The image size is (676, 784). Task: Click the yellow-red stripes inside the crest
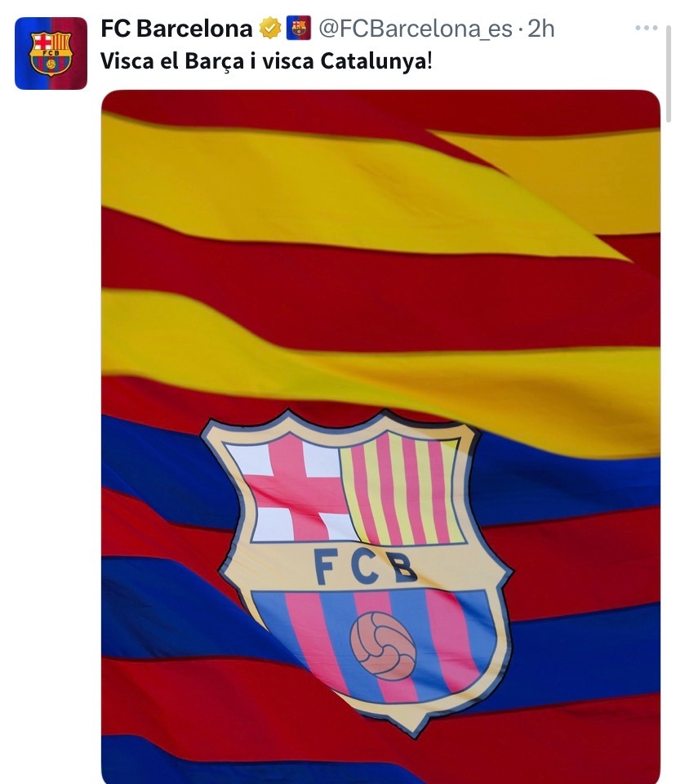(x=402, y=489)
